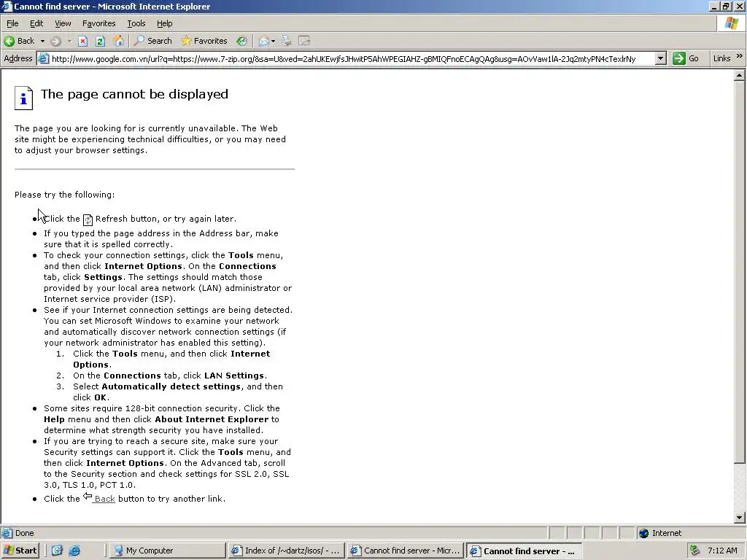The width and height of the screenshot is (747, 560).
Task: Click the scrollbar up arrow
Action: pyautogui.click(x=740, y=75)
